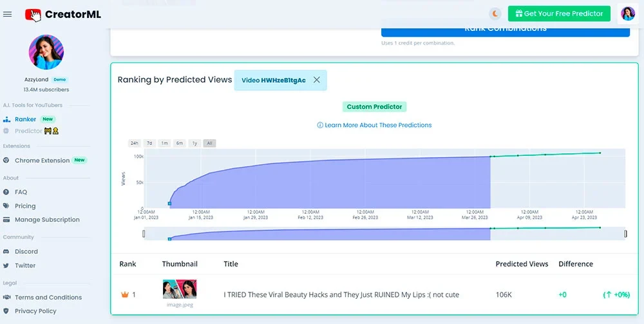Image resolution: width=644 pixels, height=324 pixels.
Task: Select the 6m chart range
Action: (x=180, y=143)
